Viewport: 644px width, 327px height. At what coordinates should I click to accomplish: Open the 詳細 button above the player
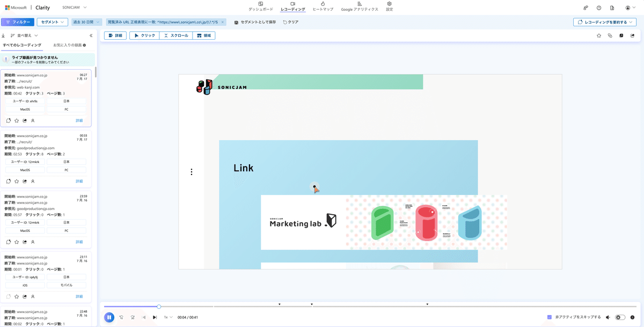[x=115, y=35]
